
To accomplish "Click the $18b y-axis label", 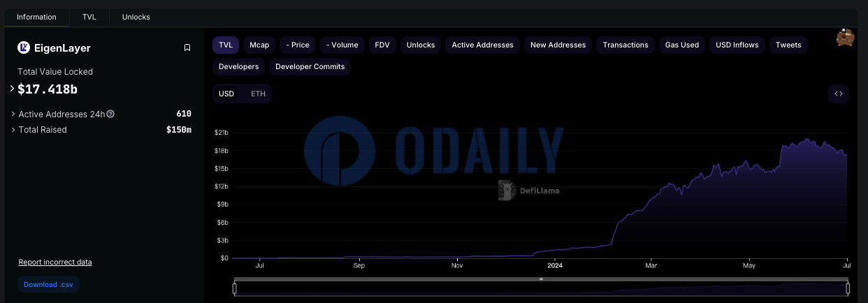I will tap(221, 151).
